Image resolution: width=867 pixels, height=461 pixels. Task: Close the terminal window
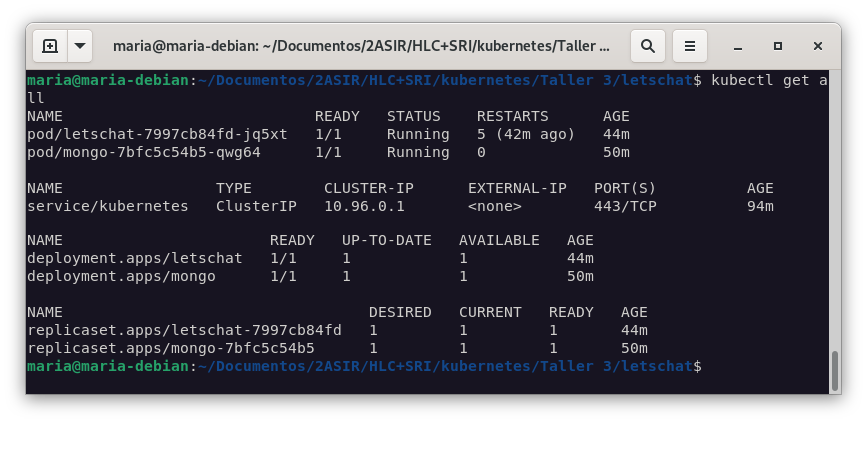tap(819, 46)
